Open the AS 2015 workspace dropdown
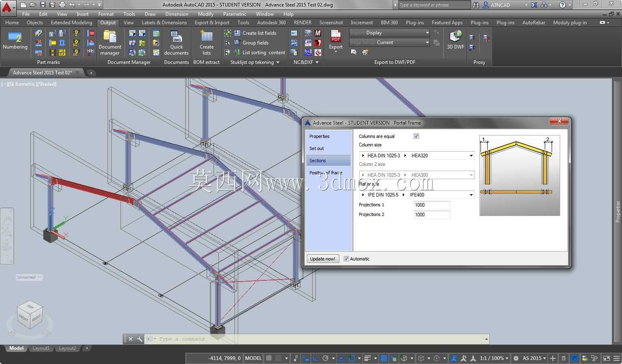Viewport: 622px width, 364px height. point(534,358)
